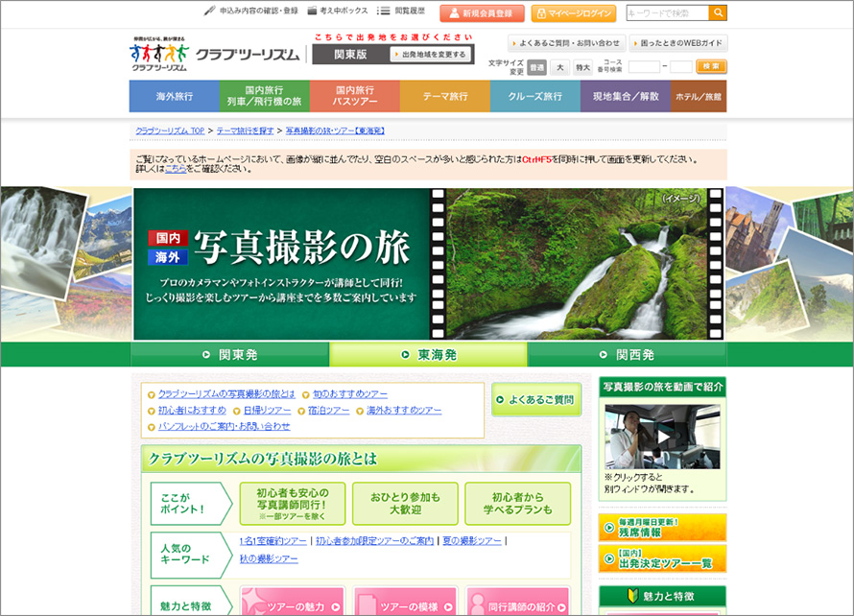The image size is (854, 616).
Task: Change departure area with 出発地域を変更する
Action: pos(430,55)
